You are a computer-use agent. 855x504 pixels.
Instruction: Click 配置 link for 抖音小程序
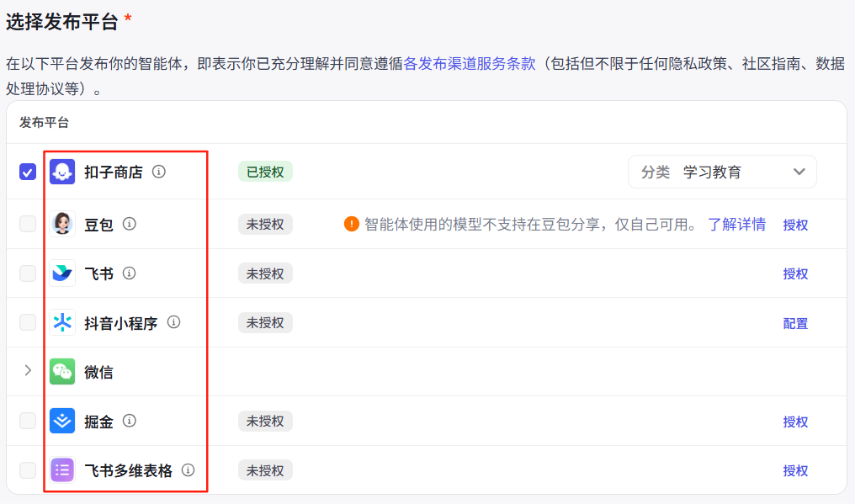click(x=795, y=323)
